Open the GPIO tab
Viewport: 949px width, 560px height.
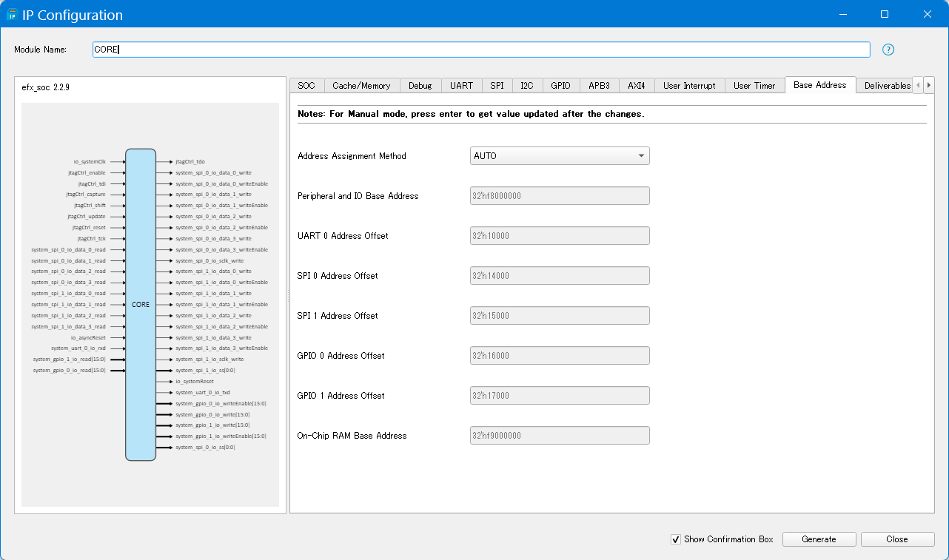pyautogui.click(x=560, y=86)
